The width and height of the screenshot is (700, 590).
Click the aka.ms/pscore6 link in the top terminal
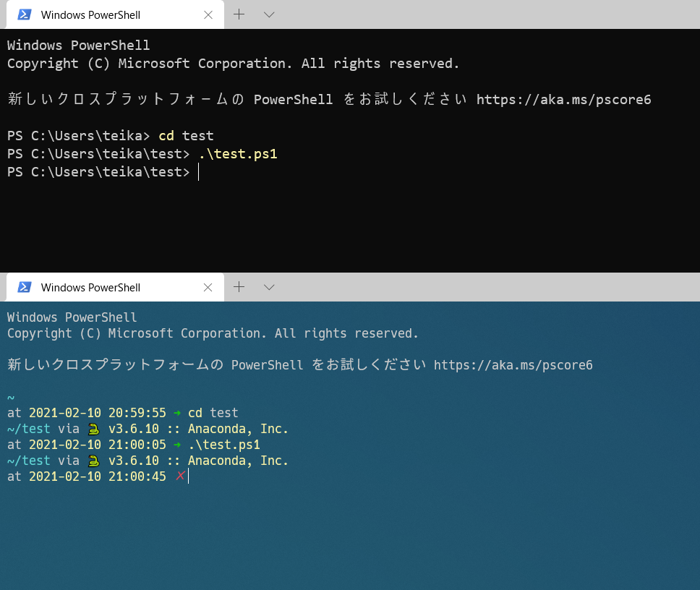(x=563, y=100)
